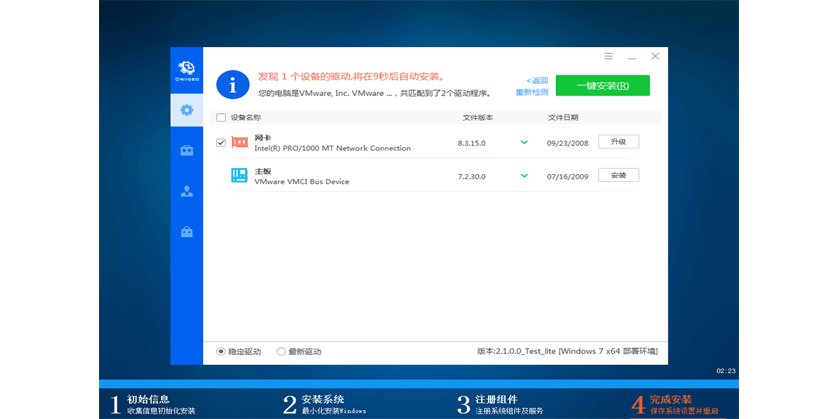Select the 最新驱动 radio option
The image size is (838, 419).
281,351
